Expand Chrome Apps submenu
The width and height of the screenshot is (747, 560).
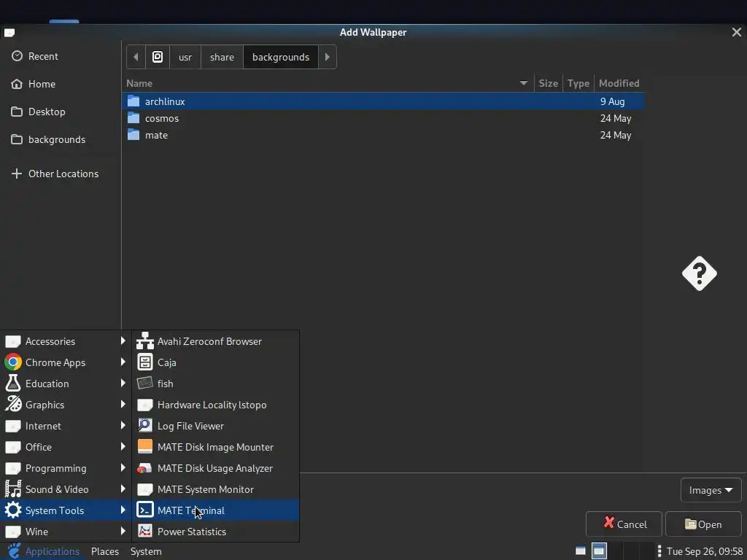(66, 362)
